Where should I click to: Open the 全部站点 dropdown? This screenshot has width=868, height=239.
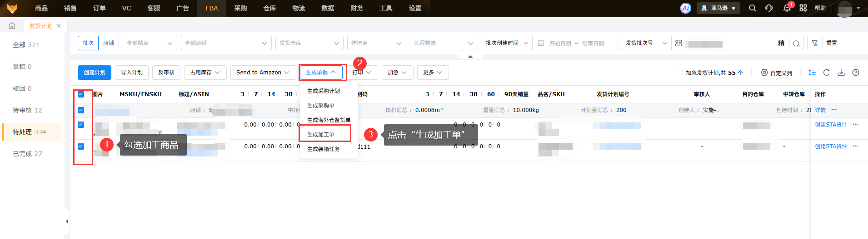(150, 43)
